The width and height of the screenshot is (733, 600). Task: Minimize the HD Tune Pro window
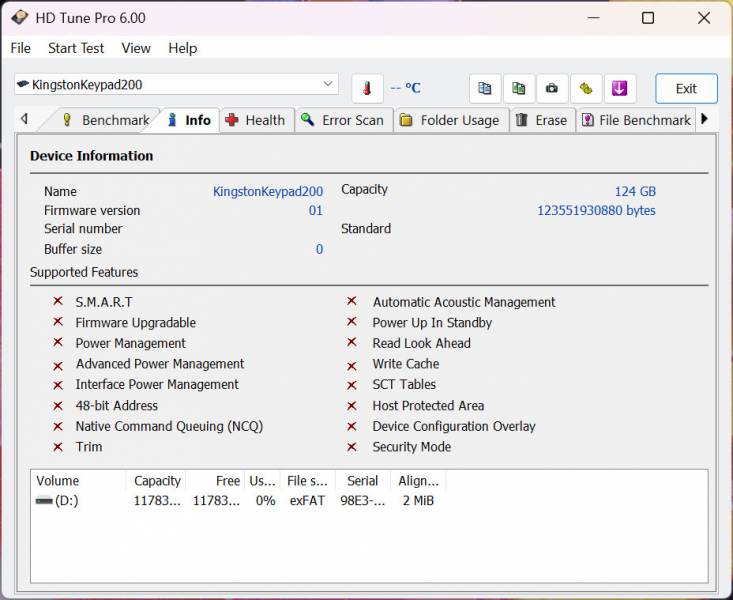[x=594, y=18]
